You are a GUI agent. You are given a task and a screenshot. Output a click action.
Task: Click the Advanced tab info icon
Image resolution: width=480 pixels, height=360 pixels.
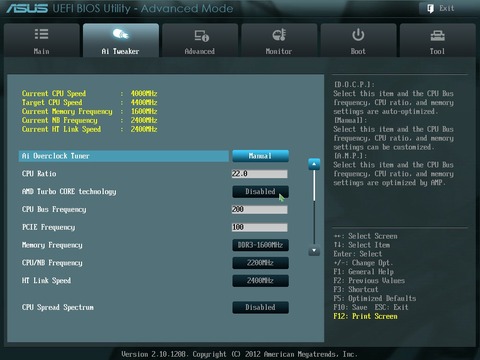pos(201,35)
